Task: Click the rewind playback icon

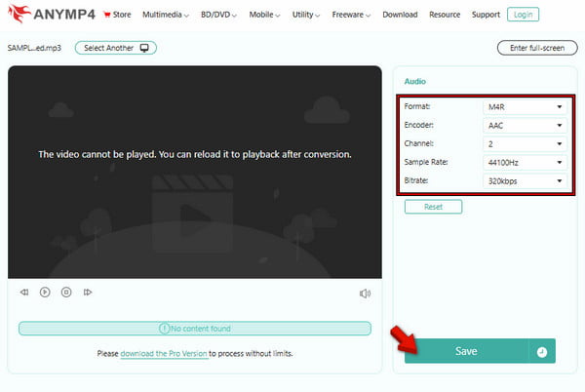Action: pos(24,292)
